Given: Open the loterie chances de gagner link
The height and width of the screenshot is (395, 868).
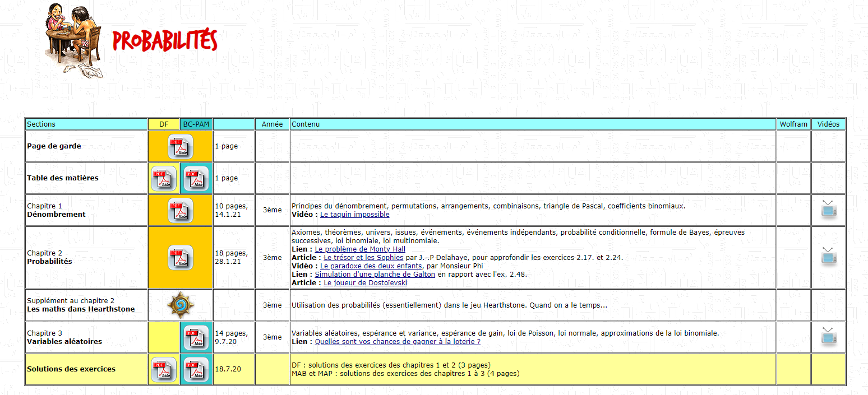Looking at the screenshot, I should (x=397, y=342).
